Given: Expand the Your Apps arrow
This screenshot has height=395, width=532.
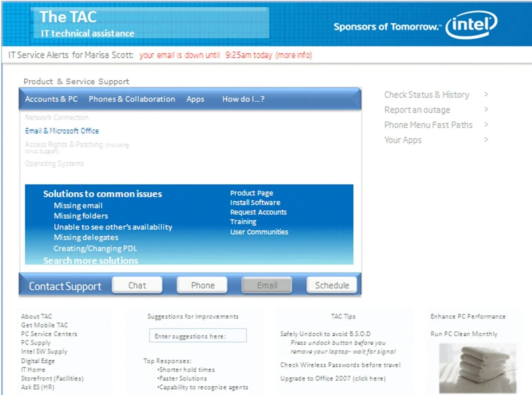Looking at the screenshot, I should [486, 139].
